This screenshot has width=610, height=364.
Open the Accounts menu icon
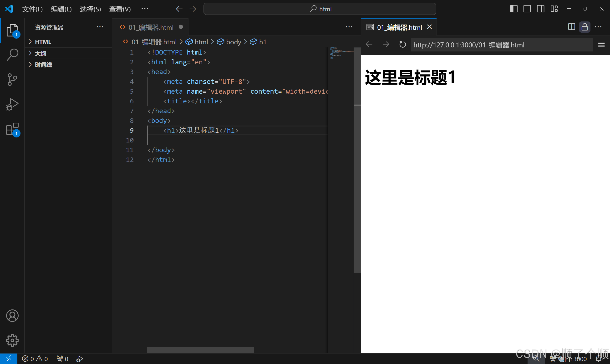coord(12,315)
